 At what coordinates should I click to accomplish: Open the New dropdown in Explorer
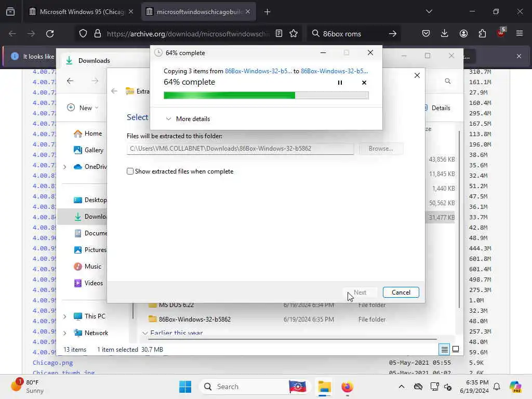pyautogui.click(x=83, y=108)
